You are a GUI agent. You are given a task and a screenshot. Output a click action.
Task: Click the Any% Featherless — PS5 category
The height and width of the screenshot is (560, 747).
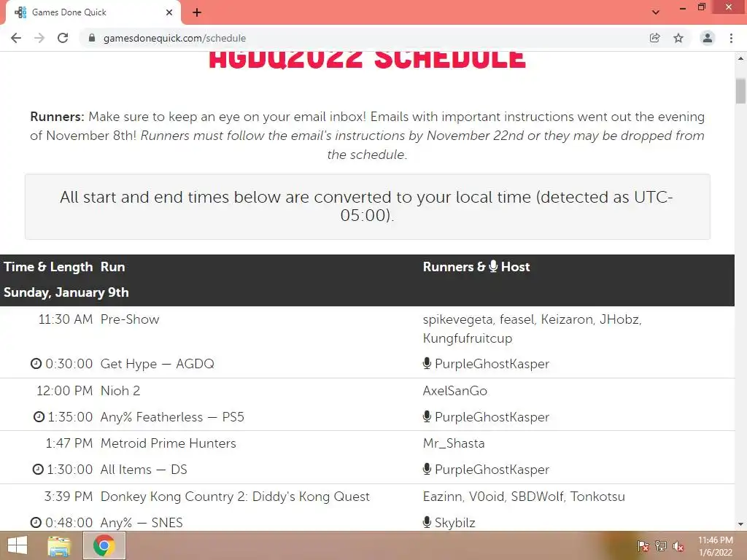point(172,417)
